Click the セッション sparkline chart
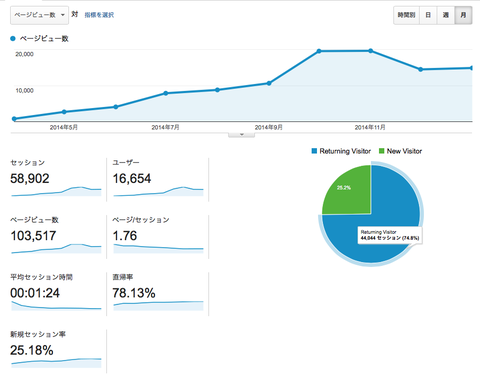 click(56, 192)
